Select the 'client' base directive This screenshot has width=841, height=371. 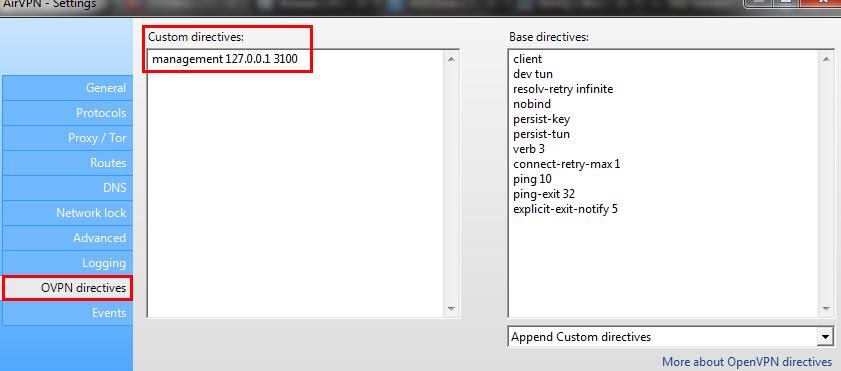coord(527,59)
